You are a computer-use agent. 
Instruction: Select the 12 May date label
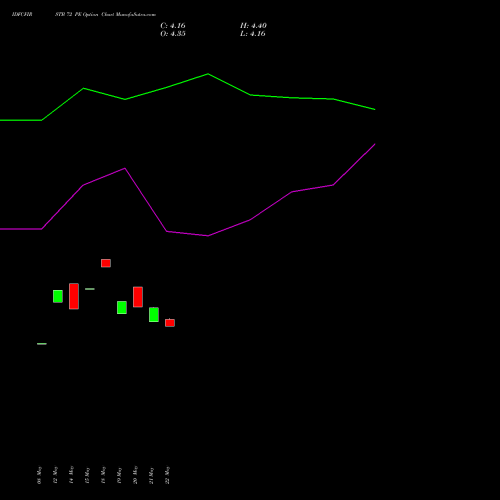pos(55,475)
